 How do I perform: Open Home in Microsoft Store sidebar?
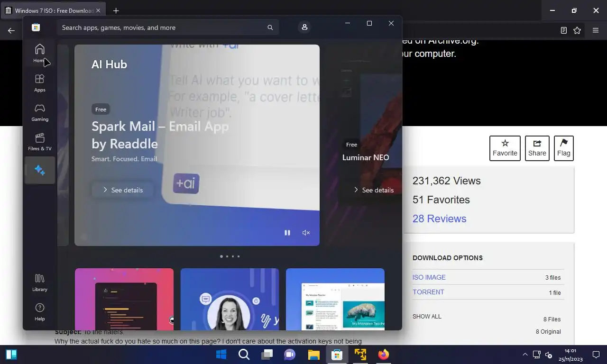(x=40, y=53)
